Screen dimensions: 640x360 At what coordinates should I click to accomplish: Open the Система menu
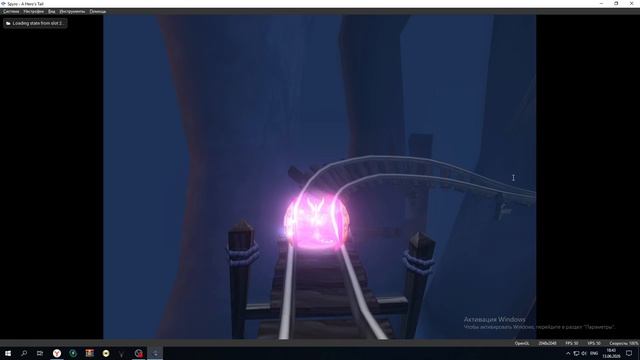pyautogui.click(x=11, y=11)
